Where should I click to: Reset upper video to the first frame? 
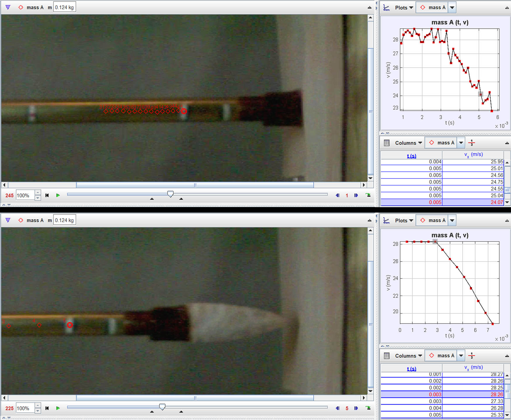[x=47, y=195]
